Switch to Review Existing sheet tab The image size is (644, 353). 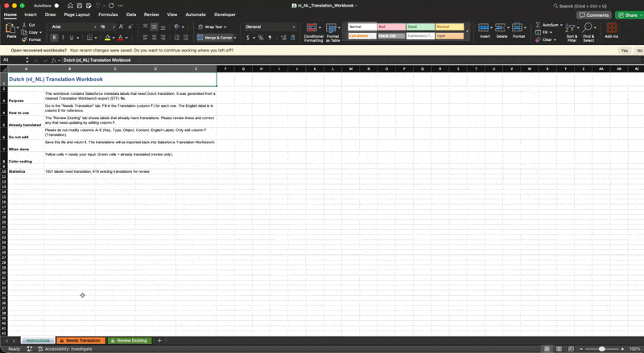130,341
